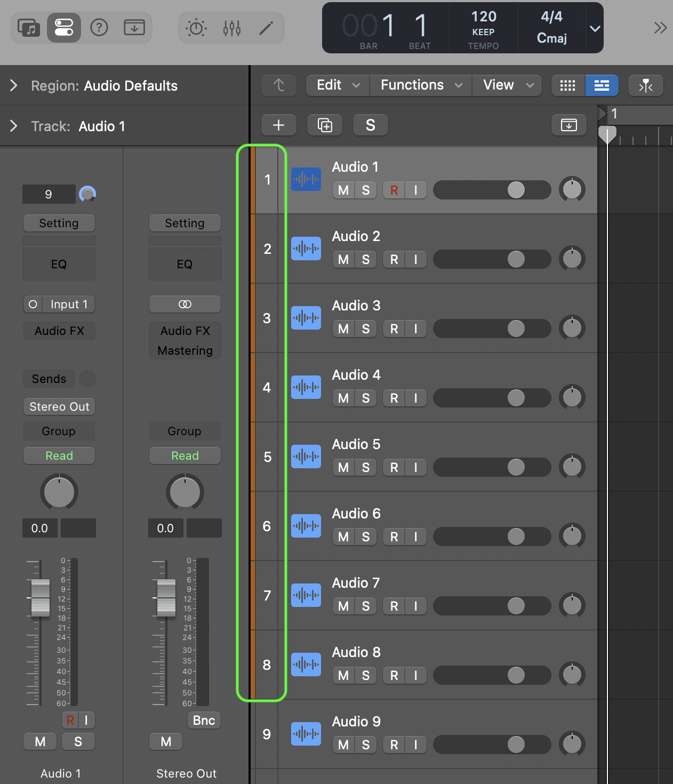673x784 pixels.
Task: Click the Stereo Out volume fader
Action: (166, 597)
